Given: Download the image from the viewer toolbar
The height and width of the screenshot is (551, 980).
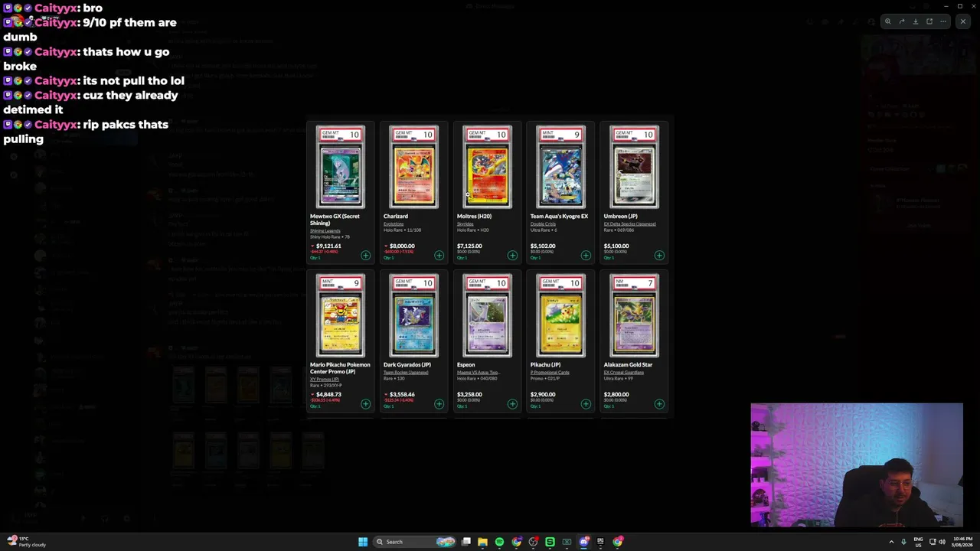Looking at the screenshot, I should (x=916, y=21).
